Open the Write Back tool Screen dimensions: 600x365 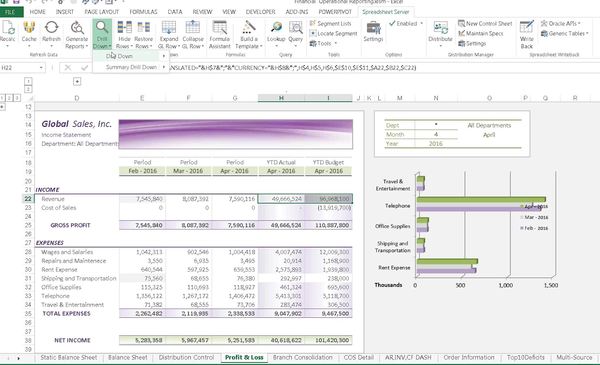pyautogui.click(x=527, y=35)
